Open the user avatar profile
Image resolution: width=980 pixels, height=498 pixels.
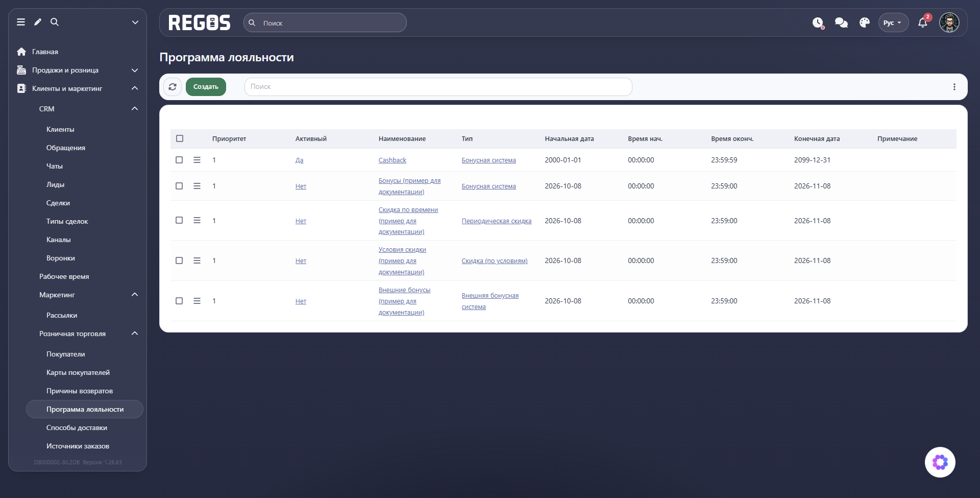tap(949, 22)
